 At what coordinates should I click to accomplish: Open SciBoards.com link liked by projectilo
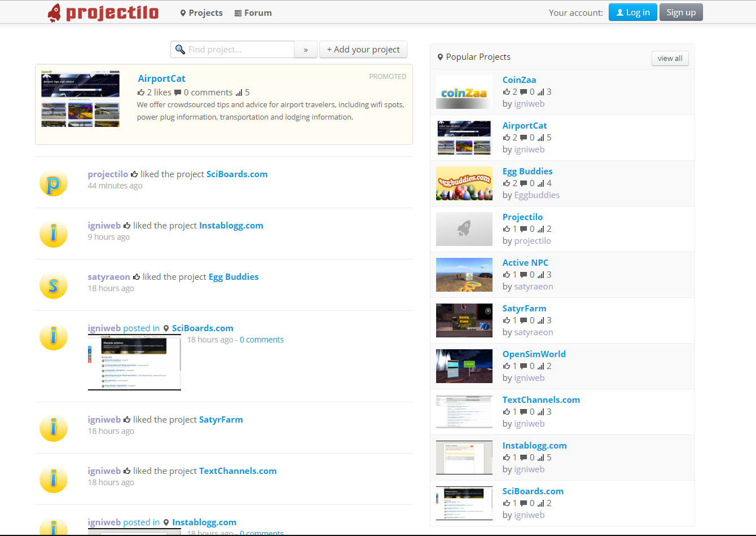(x=237, y=174)
